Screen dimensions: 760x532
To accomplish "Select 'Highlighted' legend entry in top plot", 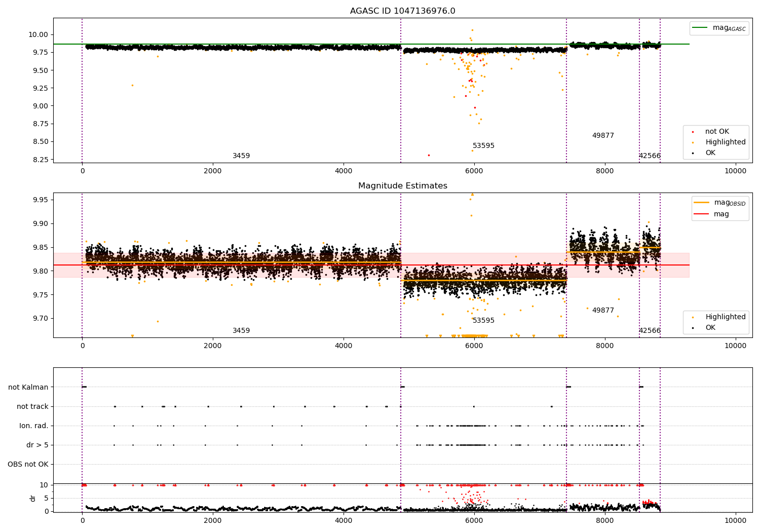I will pos(725,142).
